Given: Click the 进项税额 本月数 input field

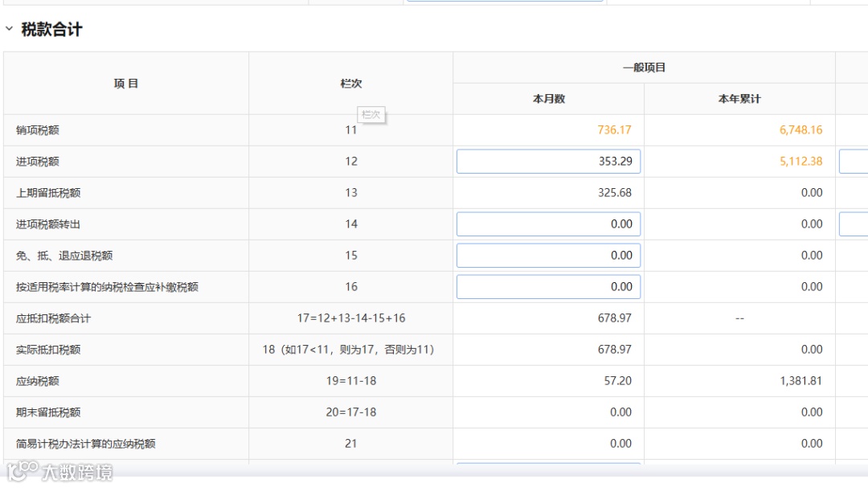Looking at the screenshot, I should pos(548,162).
